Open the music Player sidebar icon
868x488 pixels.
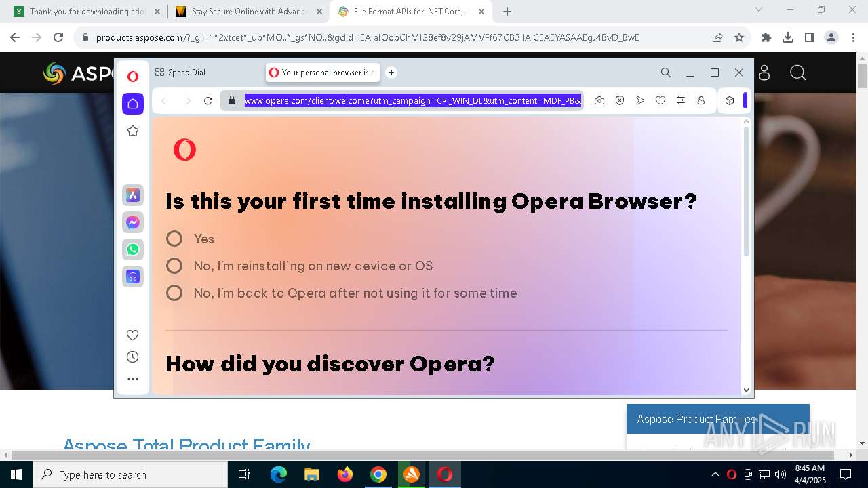tap(133, 277)
